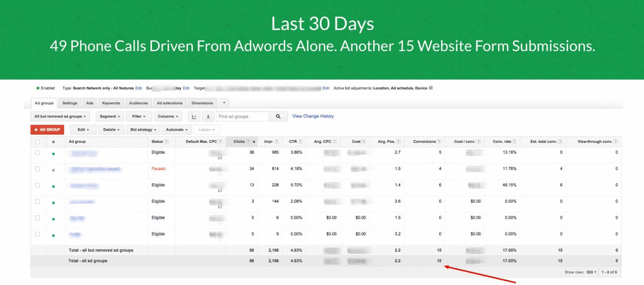Open the Show rows 500 dropdown
Image resolution: width=644 pixels, height=285 pixels.
tap(591, 273)
